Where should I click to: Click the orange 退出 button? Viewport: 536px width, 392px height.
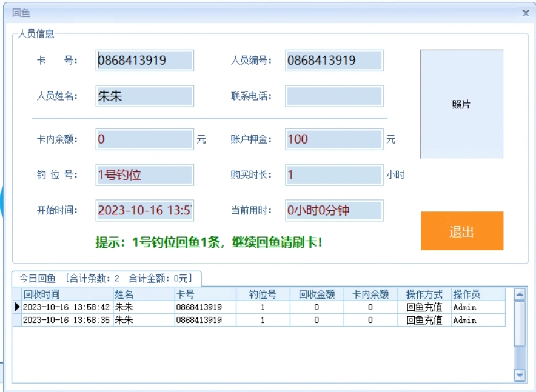[x=461, y=231]
